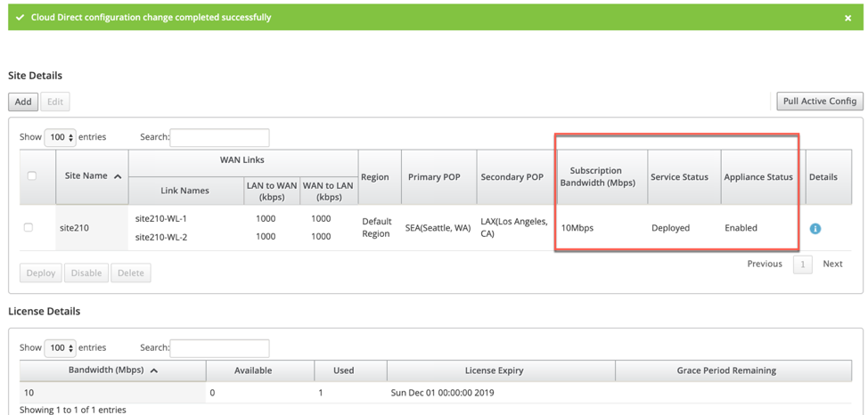
Task: Select pagination page 1
Action: [x=803, y=264]
